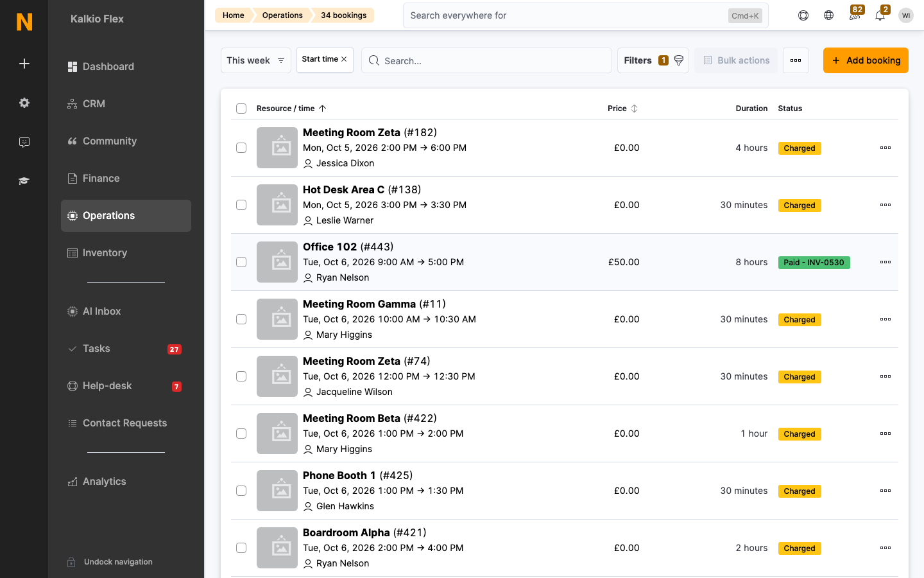Viewport: 924px width, 578px height.
Task: Go to Dashboard in the sidebar
Action: [x=126, y=67]
